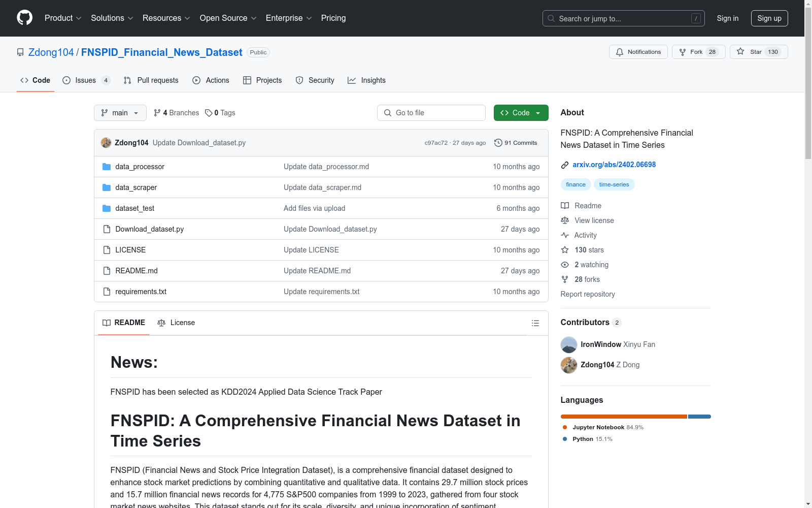Click Report repository link
This screenshot has width=812, height=508.
click(x=588, y=294)
